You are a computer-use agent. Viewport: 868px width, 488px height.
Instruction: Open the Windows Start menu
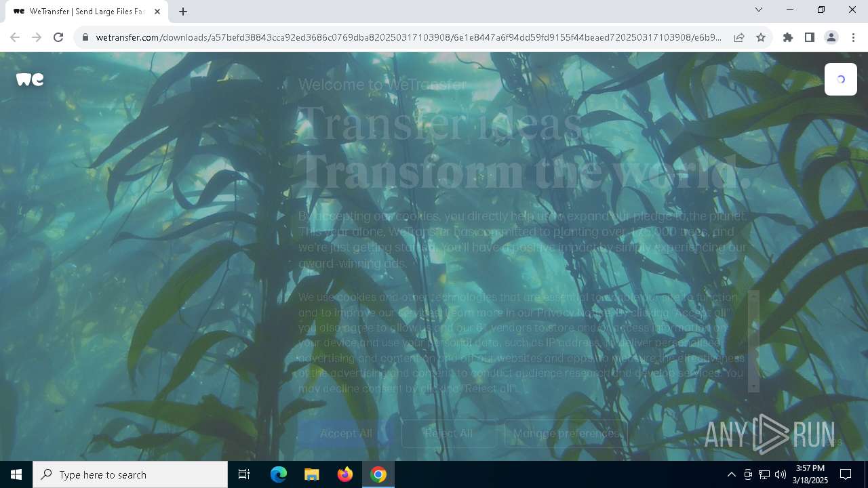16,474
